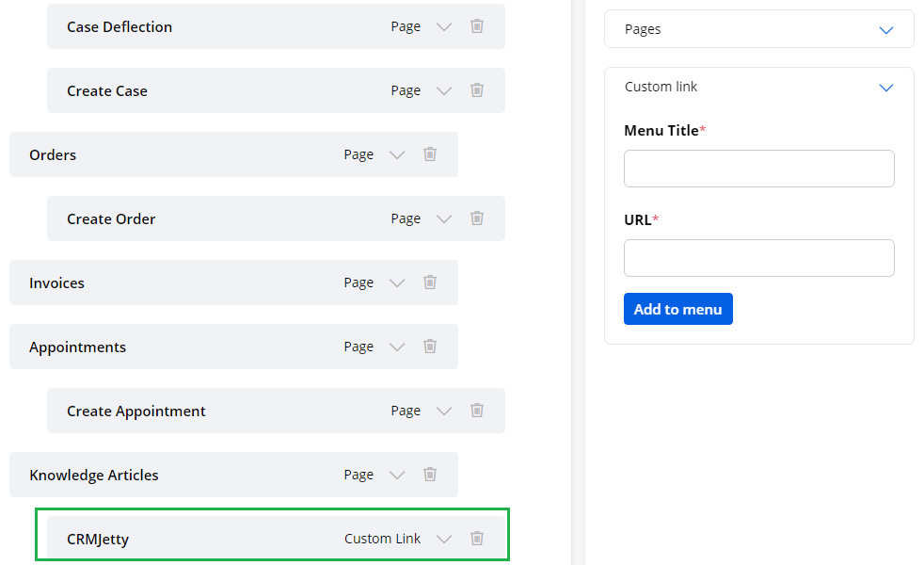Screen dimensions: 924x565
Task: Open the CRMJetty item dropdown chevron
Action: pyautogui.click(x=444, y=539)
